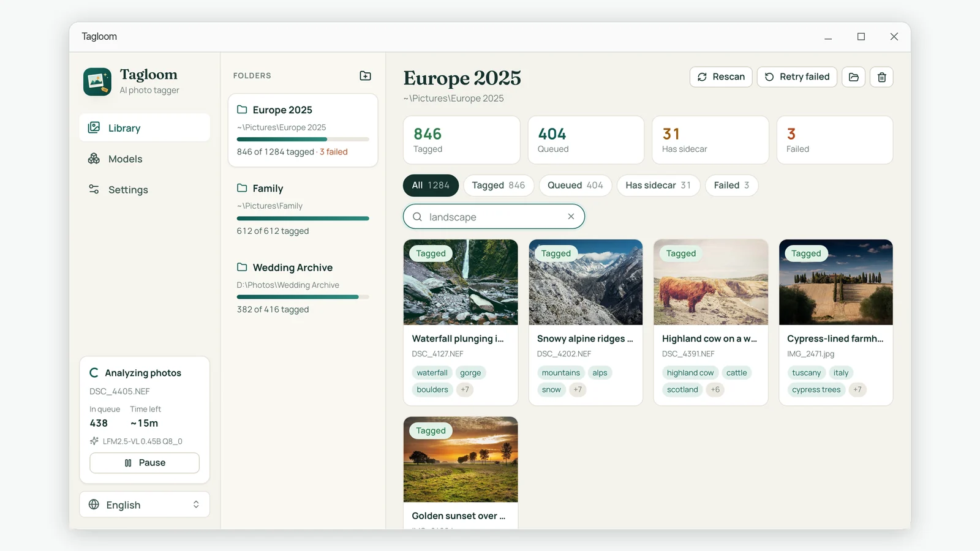Open folder location icon next to Retry failed
This screenshot has height=551, width=980.
(x=853, y=77)
